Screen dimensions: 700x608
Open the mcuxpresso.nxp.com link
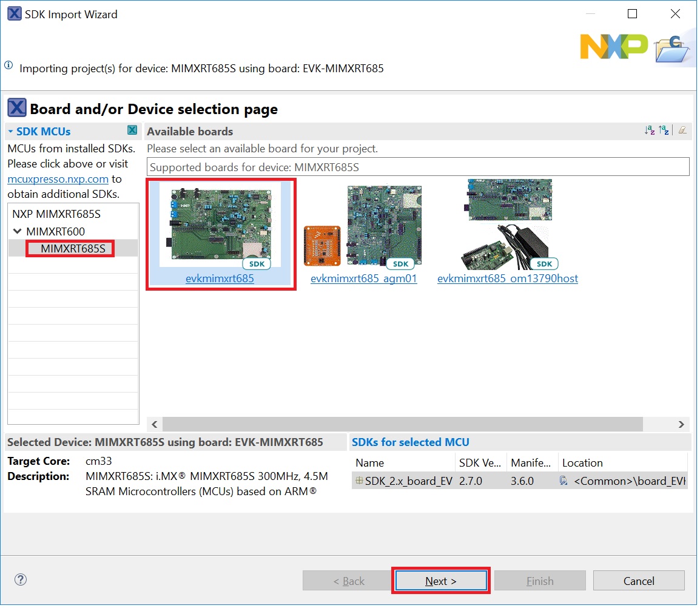click(x=58, y=179)
